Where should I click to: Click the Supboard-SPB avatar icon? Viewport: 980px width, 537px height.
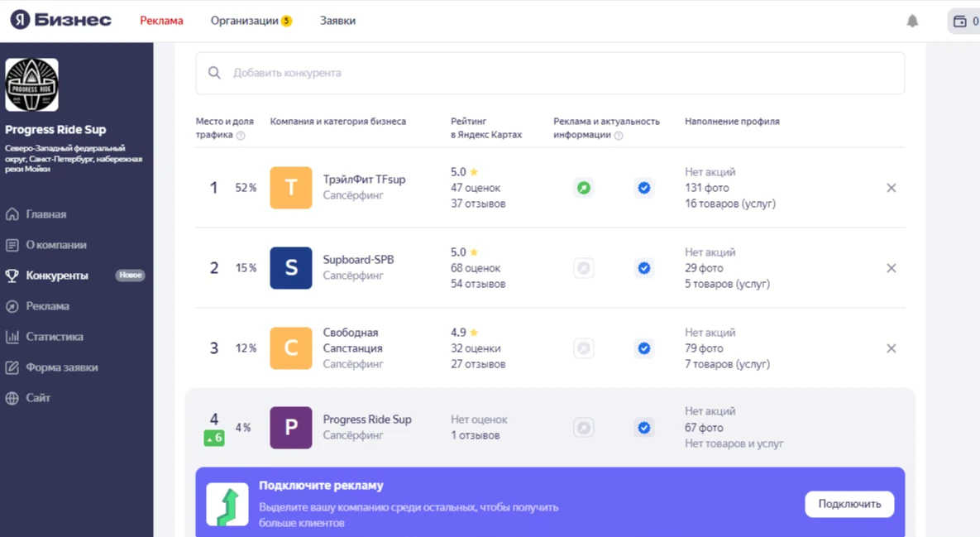(291, 268)
